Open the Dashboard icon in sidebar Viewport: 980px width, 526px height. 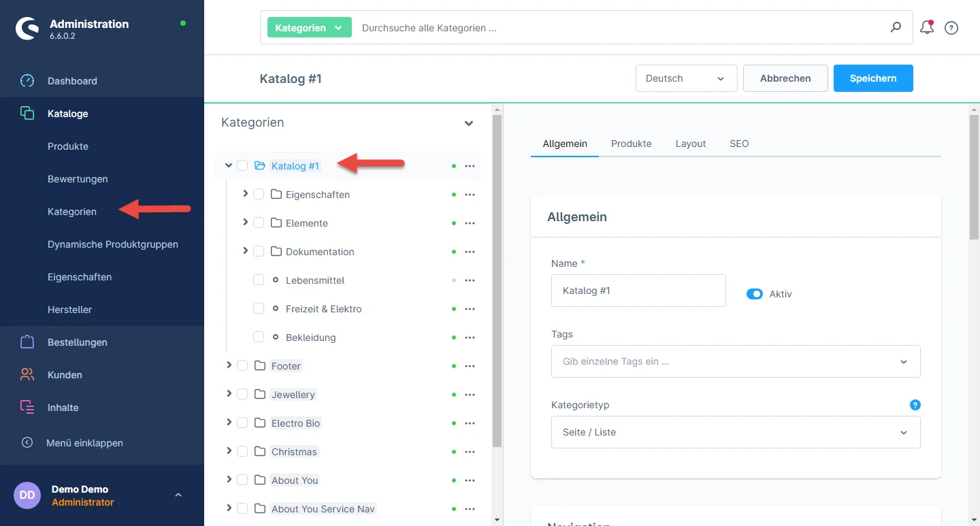[x=27, y=81]
